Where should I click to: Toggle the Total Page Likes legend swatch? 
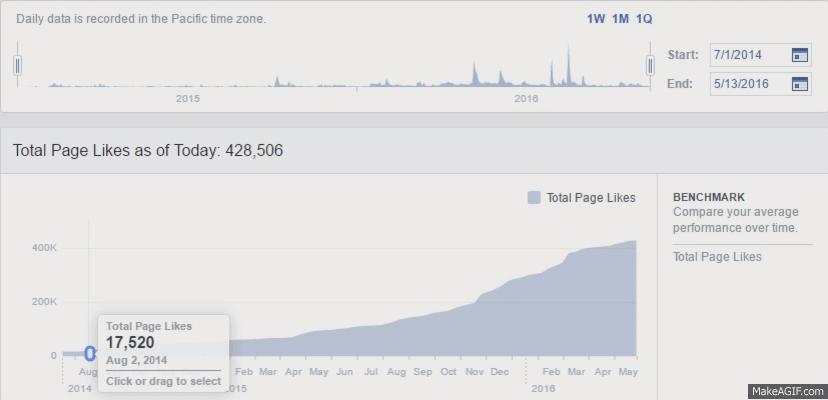tap(534, 198)
